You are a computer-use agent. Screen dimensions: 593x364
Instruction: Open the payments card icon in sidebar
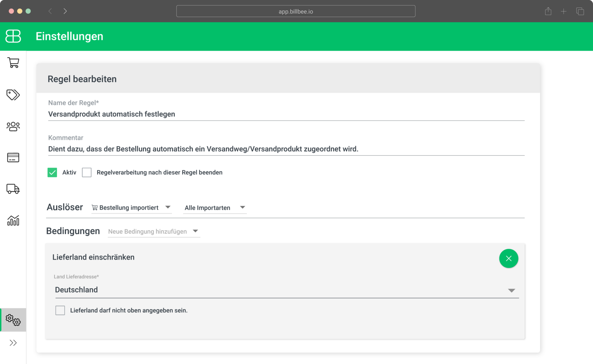13,157
